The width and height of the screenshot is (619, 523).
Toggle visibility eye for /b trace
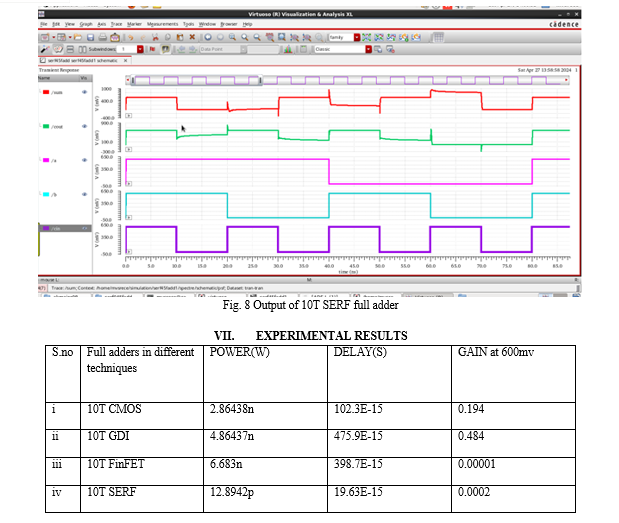[x=84, y=194]
